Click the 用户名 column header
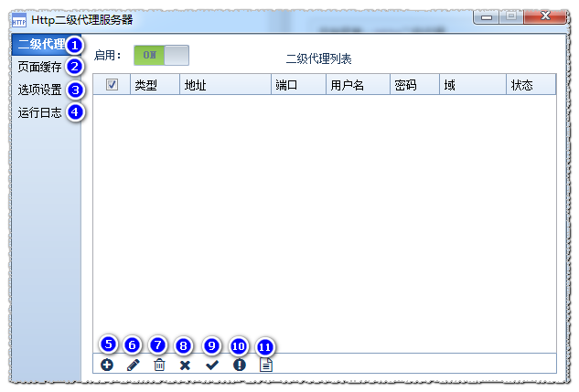Image resolution: width=579 pixels, height=392 pixels. pos(348,85)
